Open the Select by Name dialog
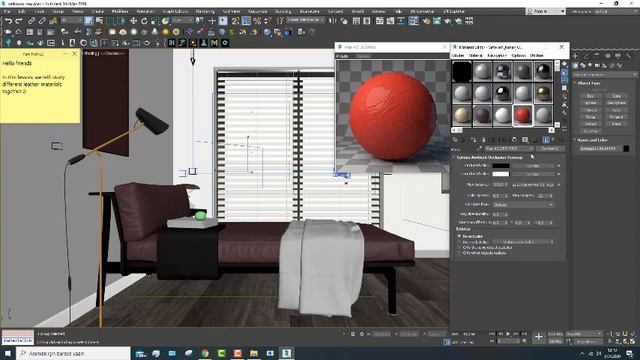This screenshot has height=360, width=640. (x=99, y=20)
